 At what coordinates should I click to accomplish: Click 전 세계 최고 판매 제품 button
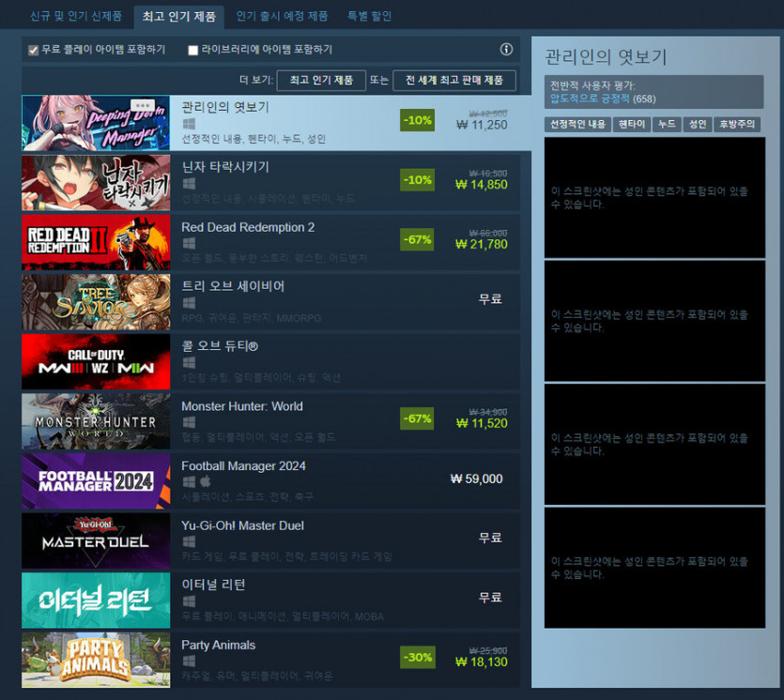coord(454,80)
